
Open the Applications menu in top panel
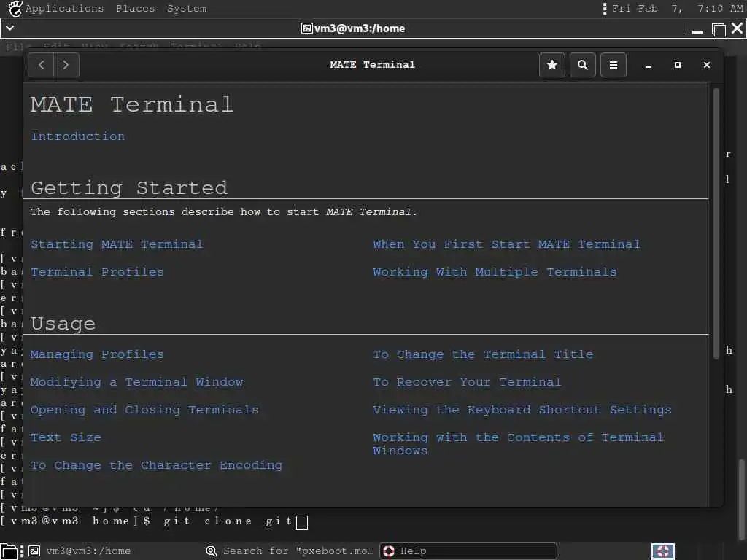(64, 8)
